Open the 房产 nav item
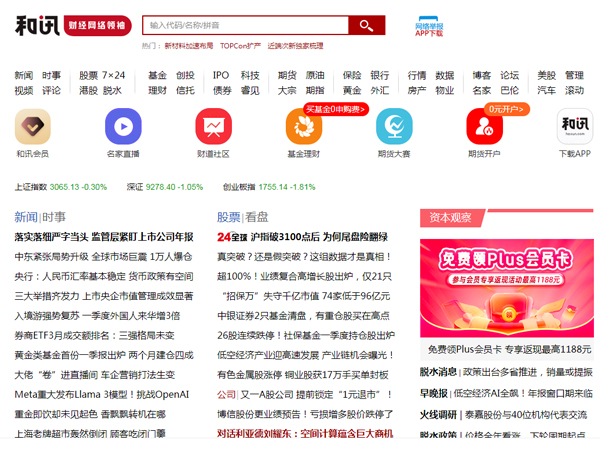The height and width of the screenshot is (449, 600). pyautogui.click(x=417, y=91)
